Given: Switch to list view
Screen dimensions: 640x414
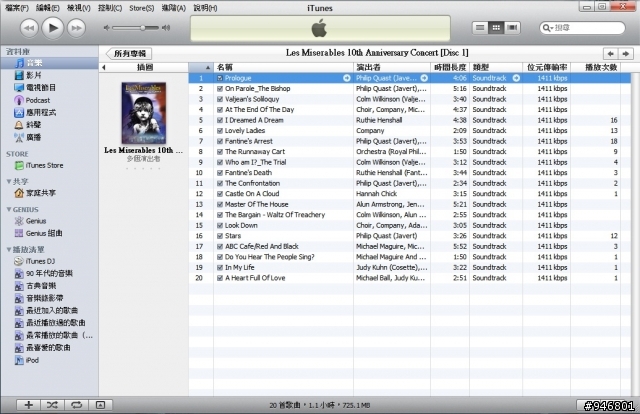Looking at the screenshot, I should pos(480,28).
